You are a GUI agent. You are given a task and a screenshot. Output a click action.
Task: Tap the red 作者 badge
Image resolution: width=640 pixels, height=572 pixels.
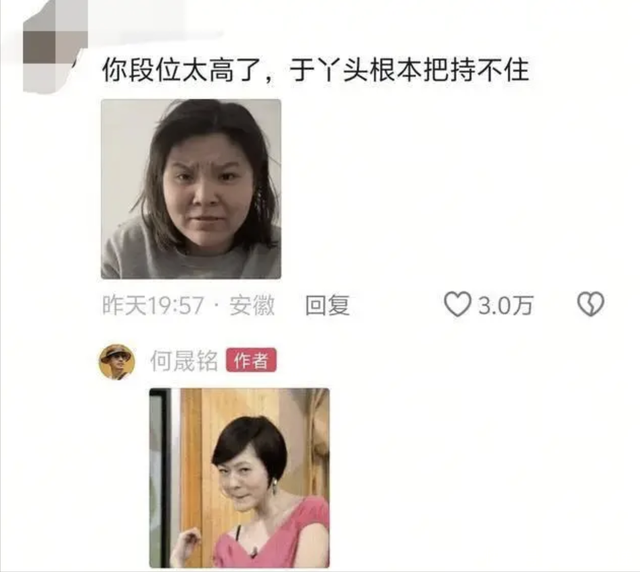[x=251, y=361]
